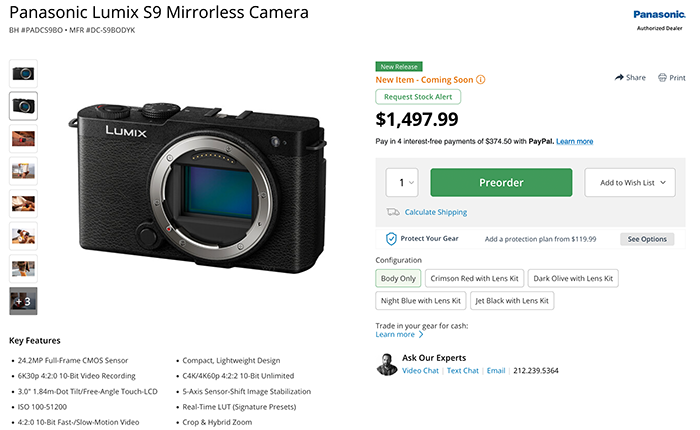Select Body Only configuration
The height and width of the screenshot is (430, 700).
(397, 278)
